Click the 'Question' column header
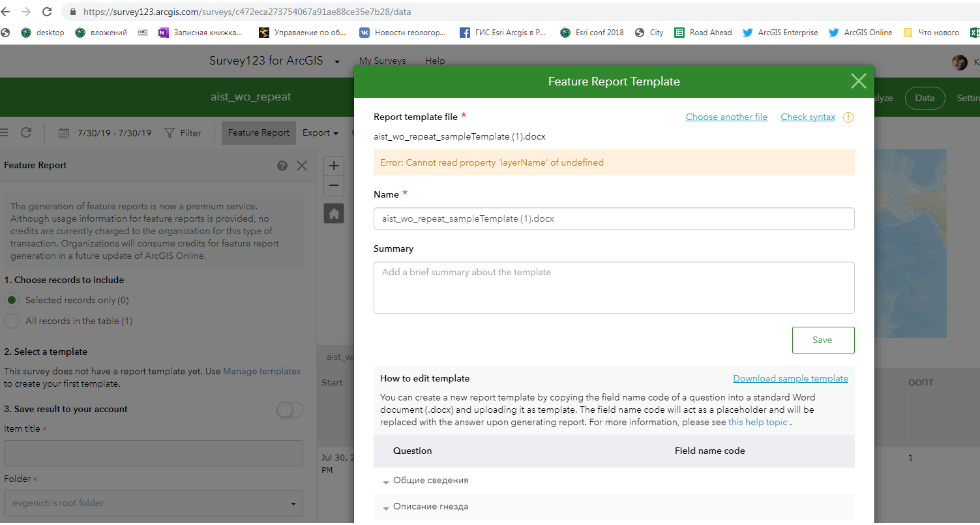 click(x=412, y=451)
